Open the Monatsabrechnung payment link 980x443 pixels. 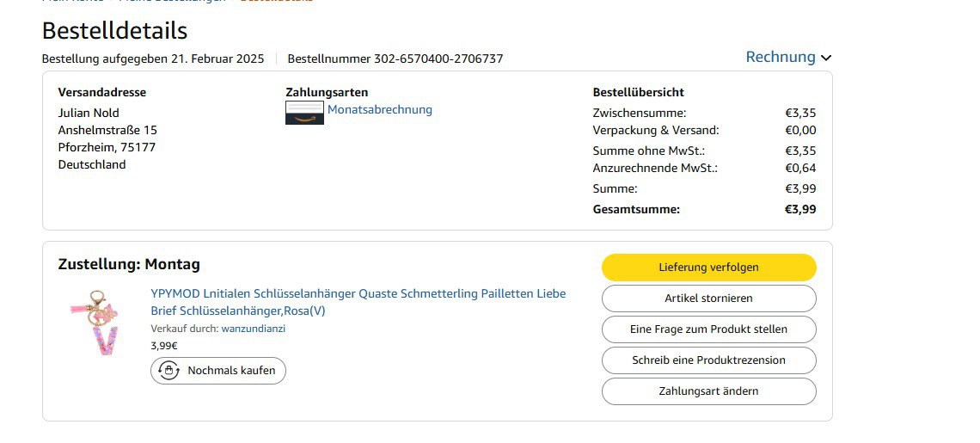pyautogui.click(x=379, y=109)
